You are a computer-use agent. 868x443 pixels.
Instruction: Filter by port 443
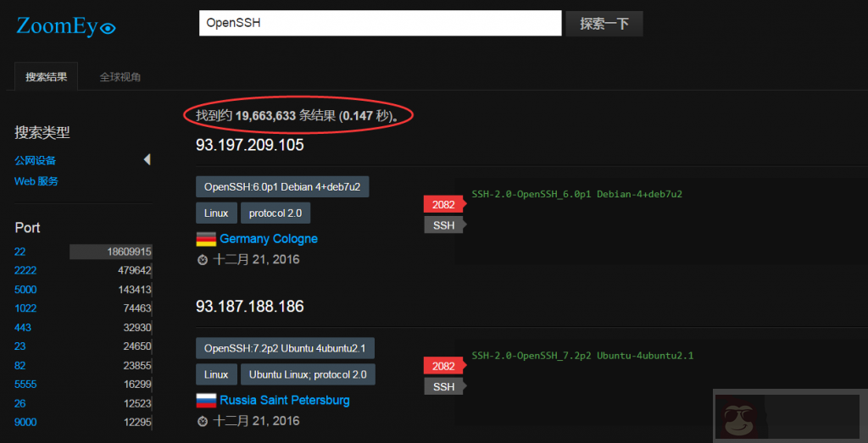23,328
